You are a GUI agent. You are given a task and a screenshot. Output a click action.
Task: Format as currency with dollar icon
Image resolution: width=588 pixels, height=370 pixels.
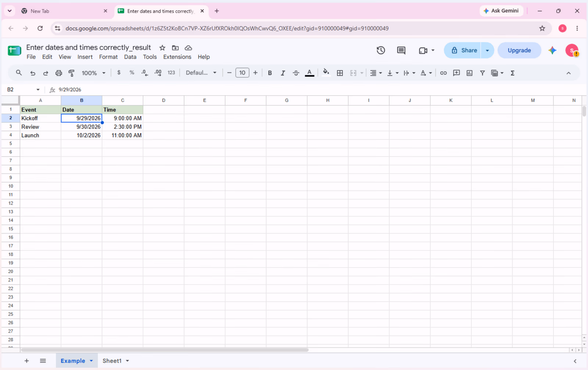coord(119,73)
